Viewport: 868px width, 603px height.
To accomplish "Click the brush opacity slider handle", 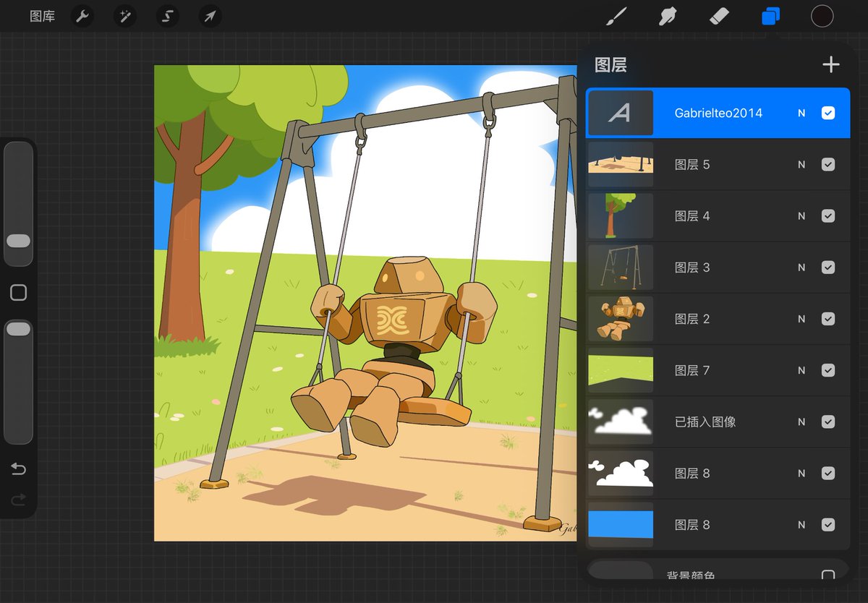I will pyautogui.click(x=18, y=329).
